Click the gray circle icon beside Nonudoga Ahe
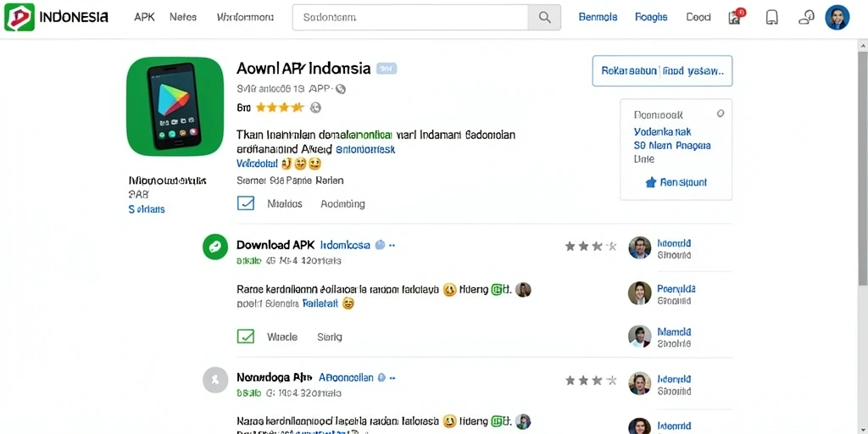Screen dimensions: 868x434 [215, 380]
